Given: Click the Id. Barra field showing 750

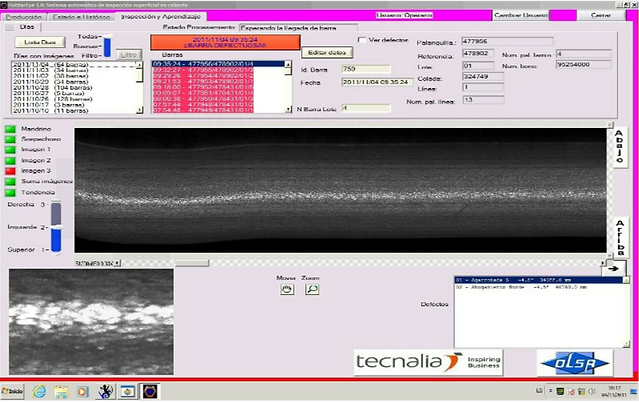Looking at the screenshot, I should pos(366,69).
